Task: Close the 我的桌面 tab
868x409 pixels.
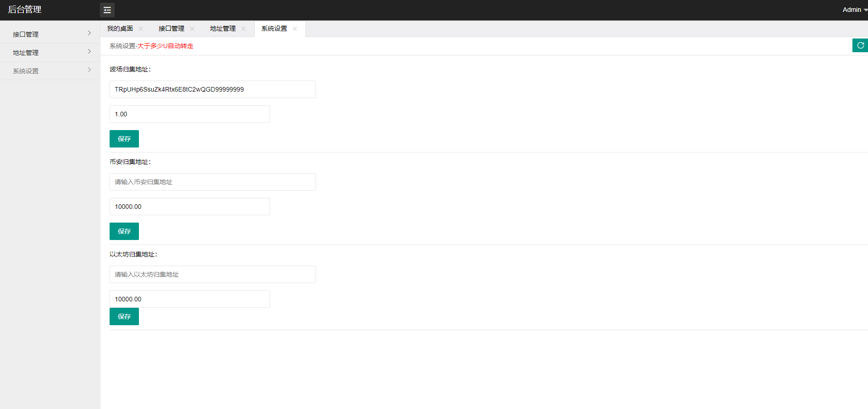Action: coord(141,29)
